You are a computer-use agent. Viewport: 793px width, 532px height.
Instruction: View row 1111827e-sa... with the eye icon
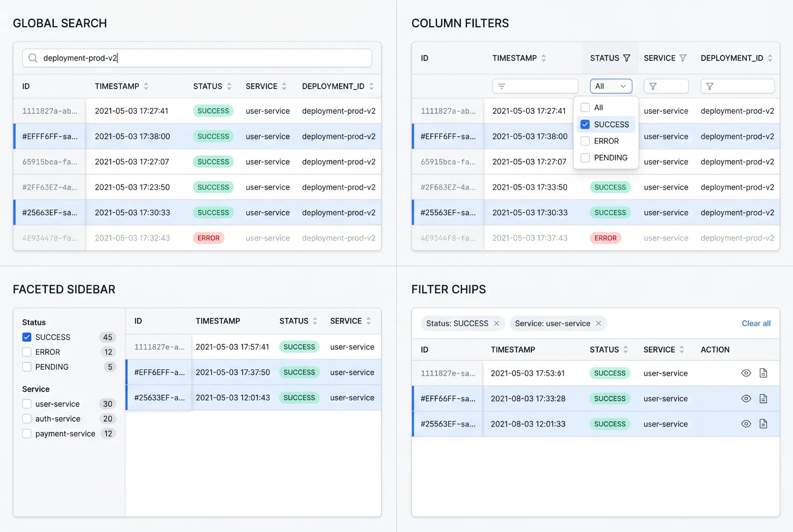746,373
